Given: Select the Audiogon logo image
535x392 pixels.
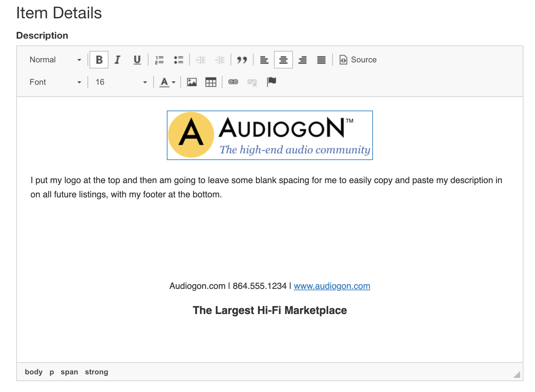Looking at the screenshot, I should 270,135.
